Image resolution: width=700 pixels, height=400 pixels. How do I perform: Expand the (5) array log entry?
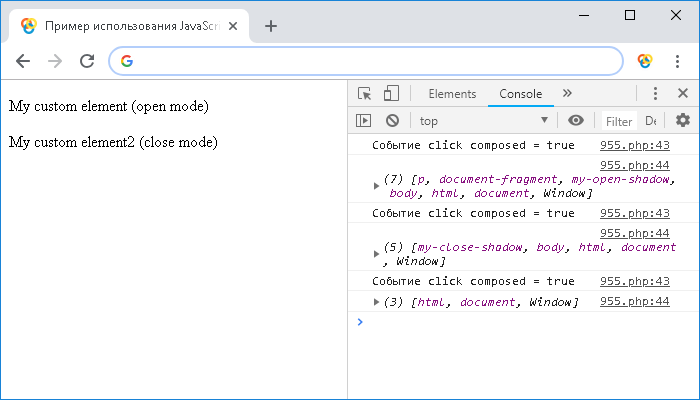tap(376, 254)
